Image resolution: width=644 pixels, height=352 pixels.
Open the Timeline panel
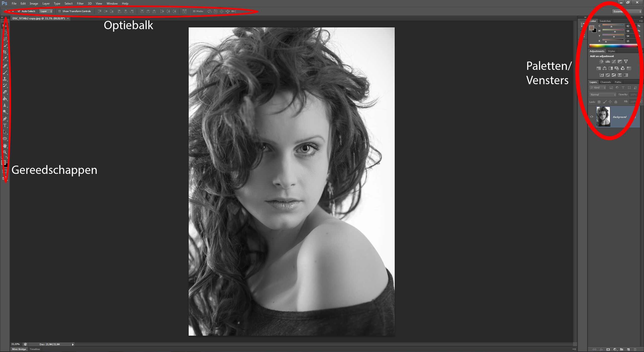[35, 349]
